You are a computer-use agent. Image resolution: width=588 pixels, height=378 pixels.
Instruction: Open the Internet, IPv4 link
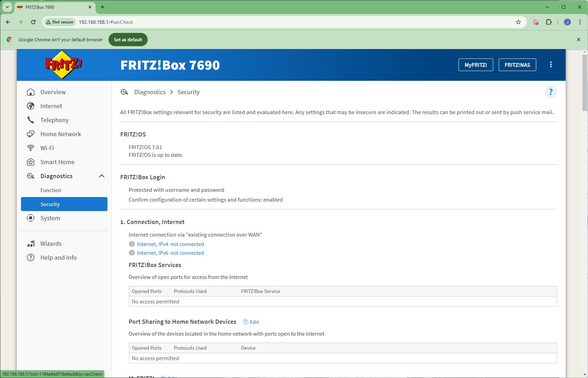(170, 244)
